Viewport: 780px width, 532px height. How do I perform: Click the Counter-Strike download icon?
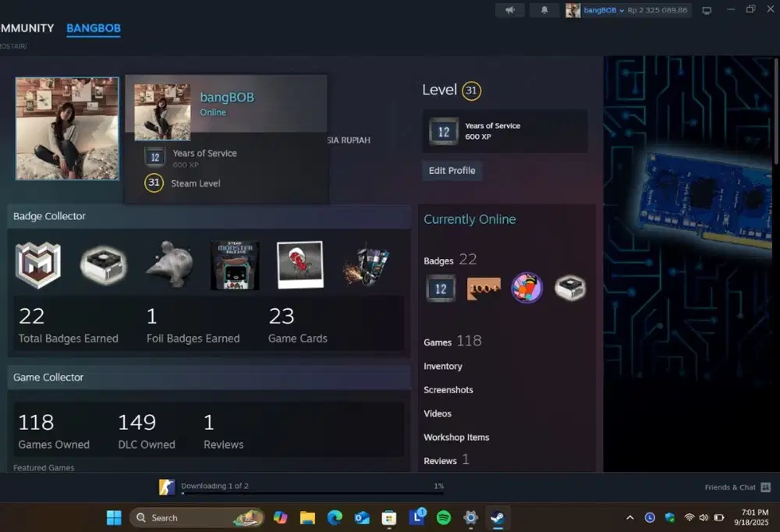pos(167,487)
